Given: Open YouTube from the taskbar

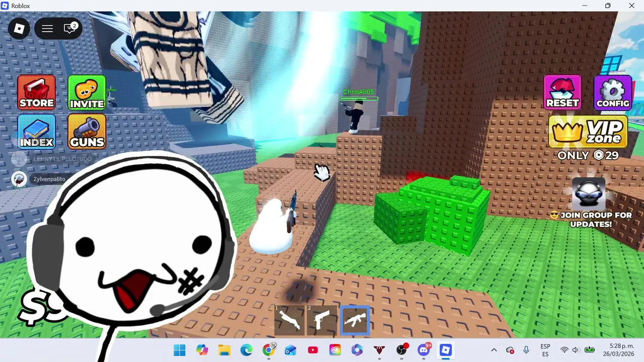Looking at the screenshot, I should pos(312,350).
